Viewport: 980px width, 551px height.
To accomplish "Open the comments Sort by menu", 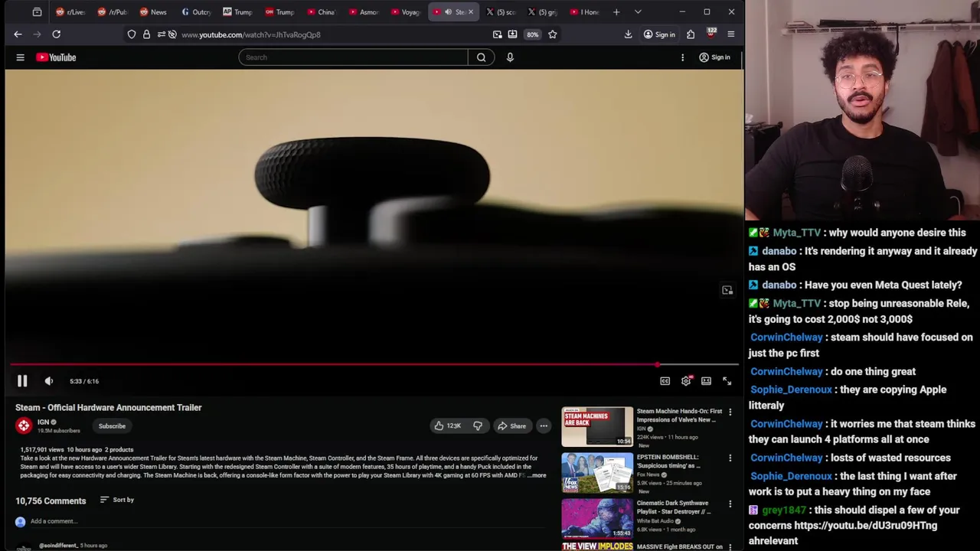I will [x=116, y=500].
